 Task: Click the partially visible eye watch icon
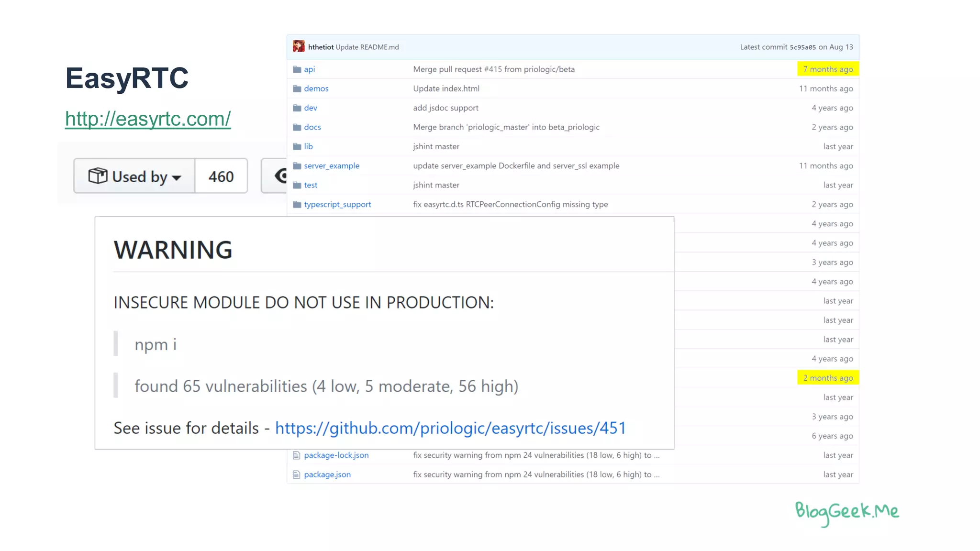tap(280, 176)
